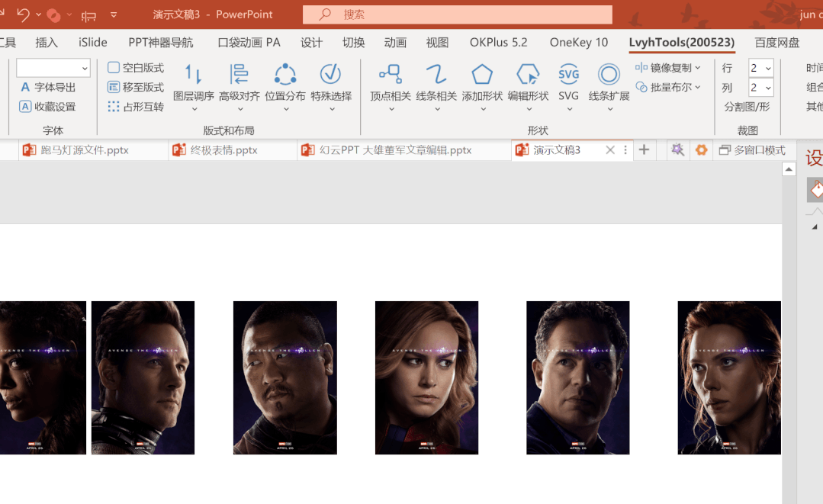Viewport: 823px width, 504px height.
Task: Click the 空白版式 button
Action: click(136, 68)
